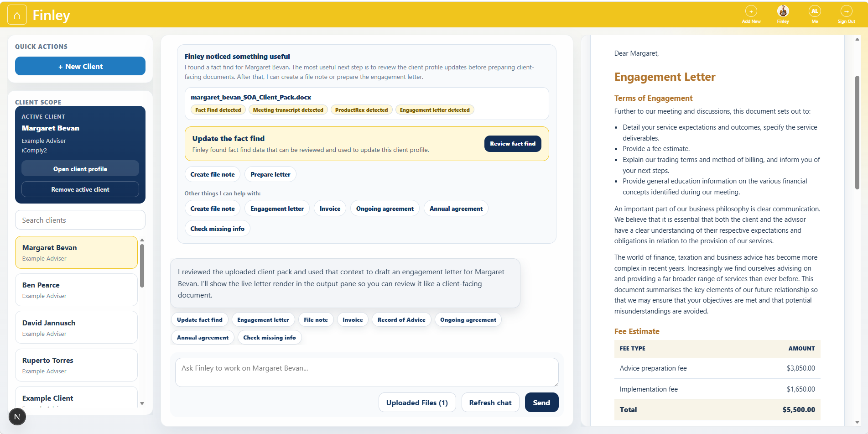868x434 pixels.
Task: Click Invoice chip below the reply
Action: tap(353, 320)
